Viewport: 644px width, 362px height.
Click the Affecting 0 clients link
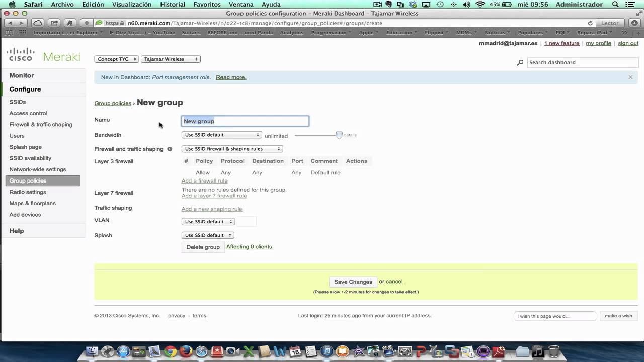(x=250, y=247)
